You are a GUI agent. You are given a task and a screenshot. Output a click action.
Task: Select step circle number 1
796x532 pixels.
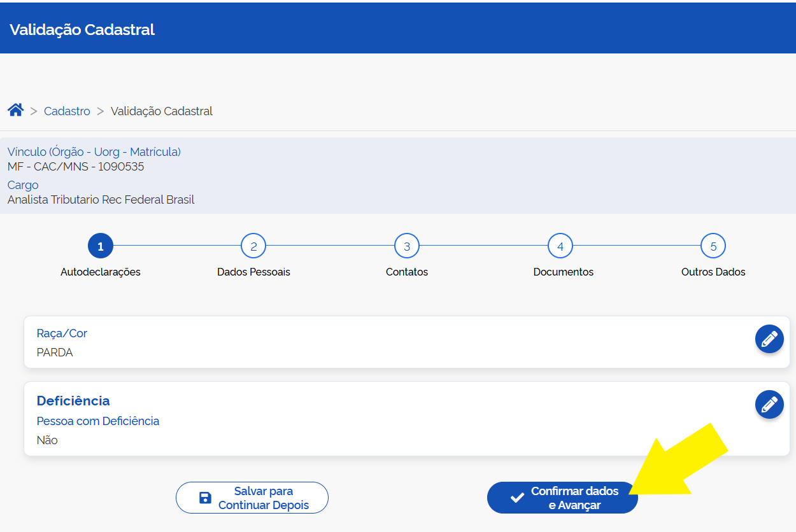click(101, 246)
